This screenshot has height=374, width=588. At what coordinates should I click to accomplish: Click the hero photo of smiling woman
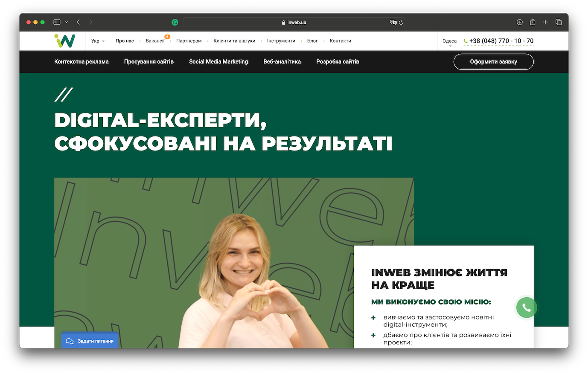point(234,263)
